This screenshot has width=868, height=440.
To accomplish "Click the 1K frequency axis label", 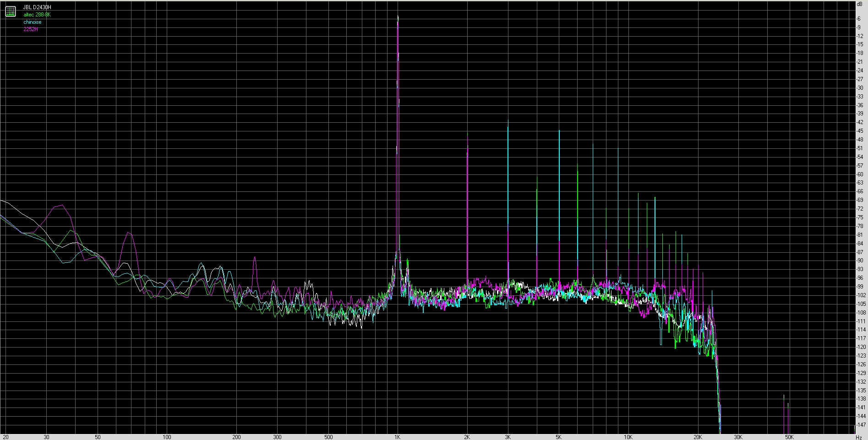I will click(x=398, y=437).
